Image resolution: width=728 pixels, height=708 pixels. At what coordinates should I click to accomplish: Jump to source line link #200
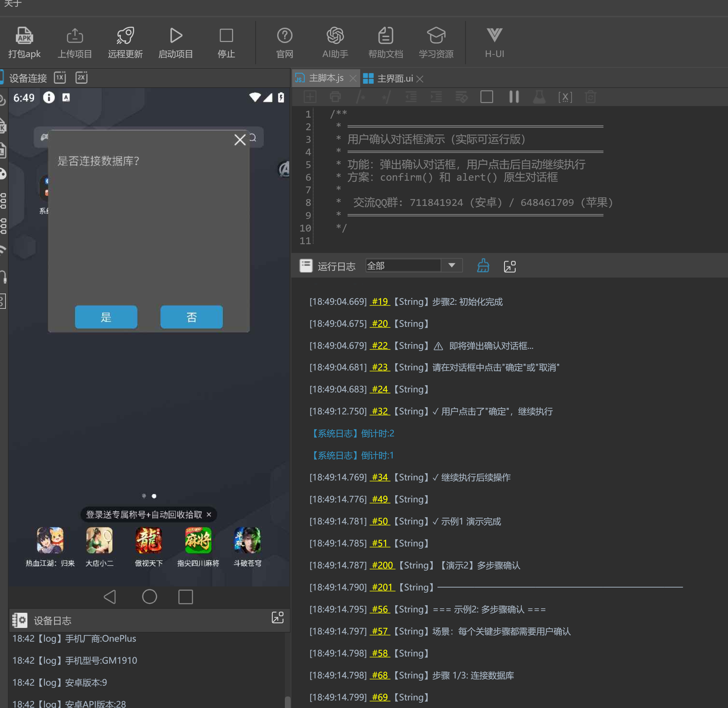(x=382, y=565)
